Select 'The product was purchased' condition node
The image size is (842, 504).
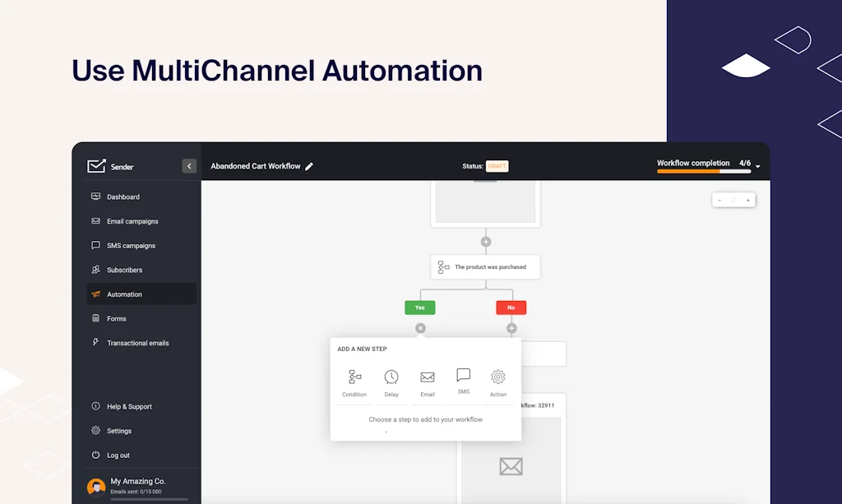coord(485,266)
